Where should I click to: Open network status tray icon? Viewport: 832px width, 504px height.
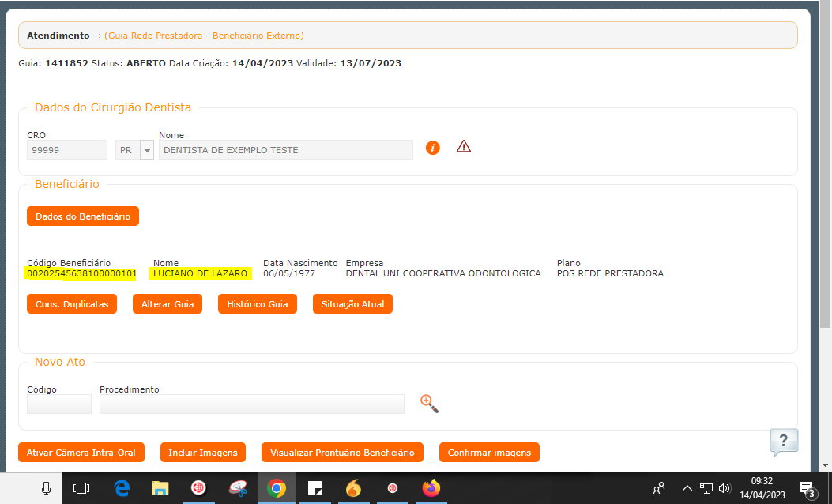706,488
